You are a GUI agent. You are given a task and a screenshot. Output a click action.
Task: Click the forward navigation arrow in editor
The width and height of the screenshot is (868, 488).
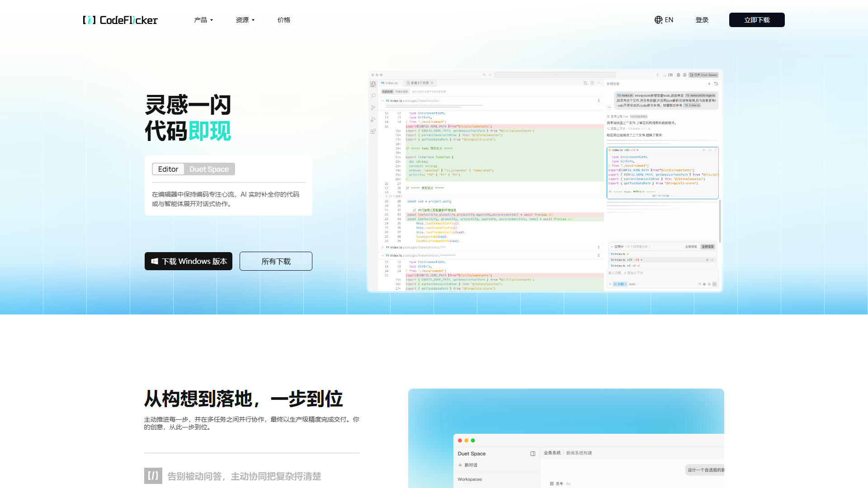point(490,75)
